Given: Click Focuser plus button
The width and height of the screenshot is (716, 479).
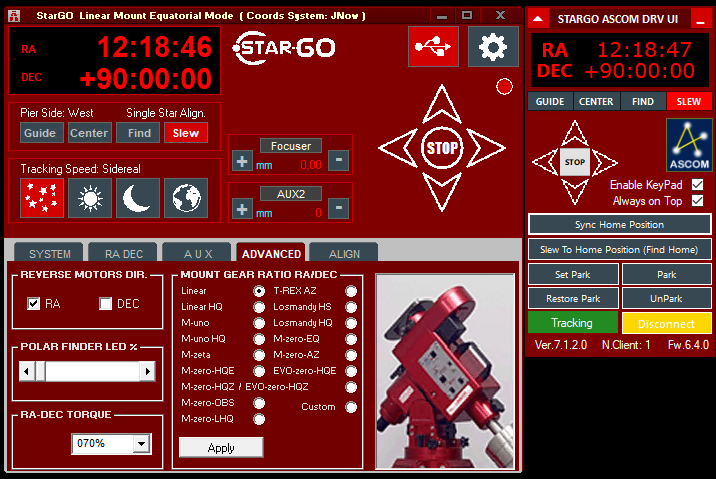Looking at the screenshot, I should 242,161.
